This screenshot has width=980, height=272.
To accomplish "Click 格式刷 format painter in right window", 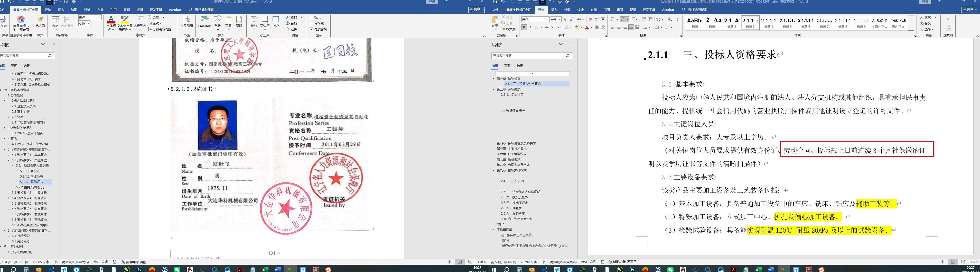I will (508, 29).
